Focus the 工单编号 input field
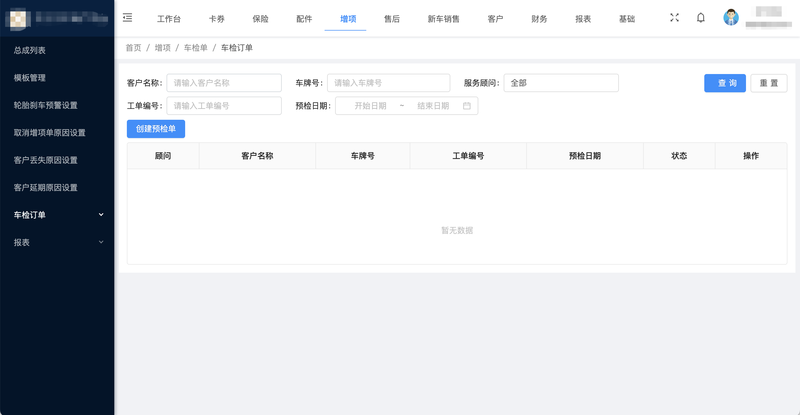 224,105
